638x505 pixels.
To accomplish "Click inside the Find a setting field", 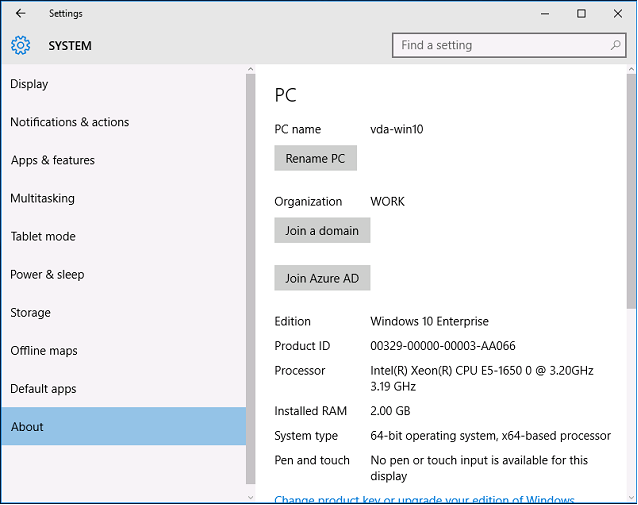I will click(x=500, y=46).
